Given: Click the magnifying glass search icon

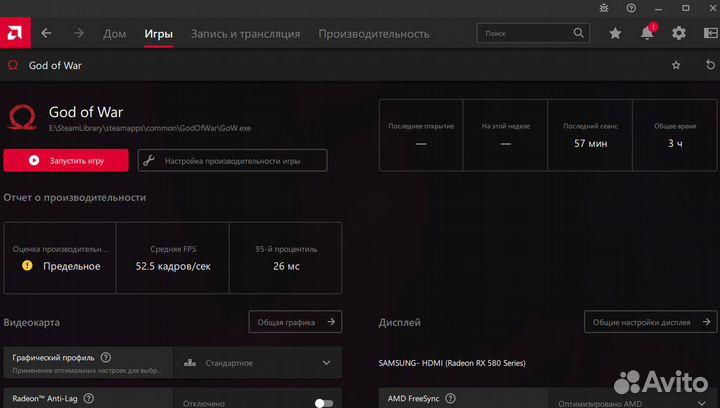Looking at the screenshot, I should (579, 33).
